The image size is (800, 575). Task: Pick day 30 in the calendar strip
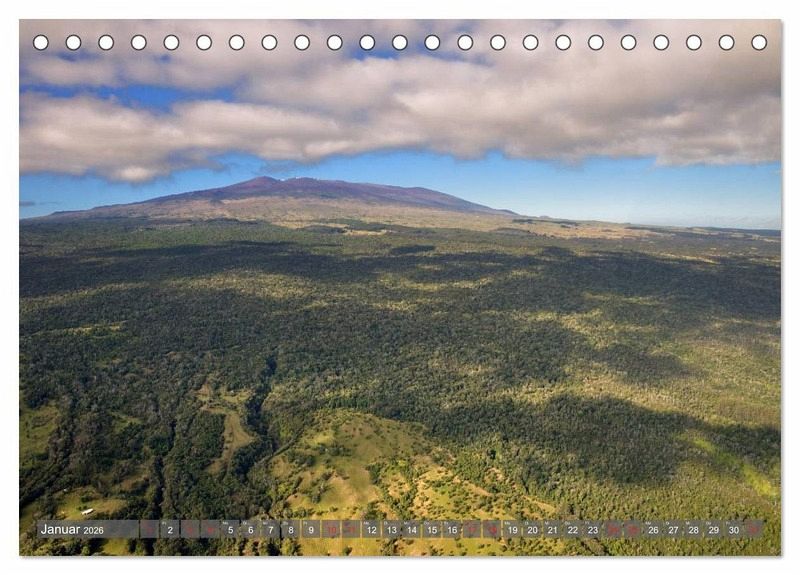734,529
